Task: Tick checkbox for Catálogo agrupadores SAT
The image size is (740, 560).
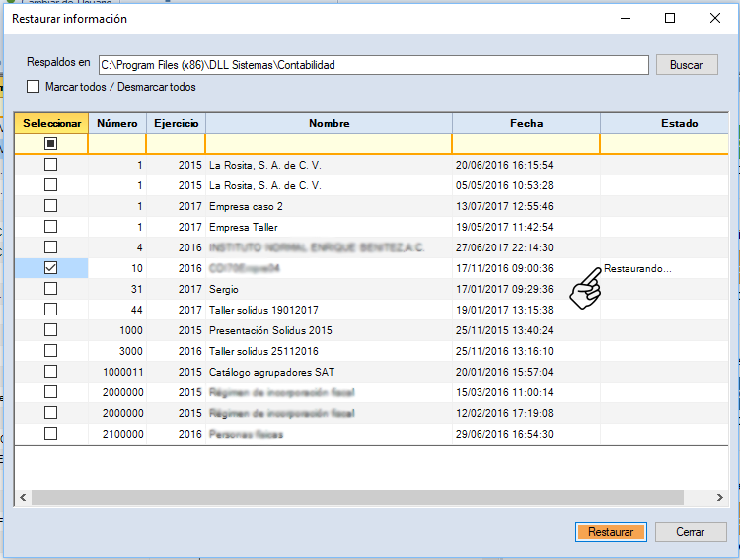Action: [x=50, y=372]
